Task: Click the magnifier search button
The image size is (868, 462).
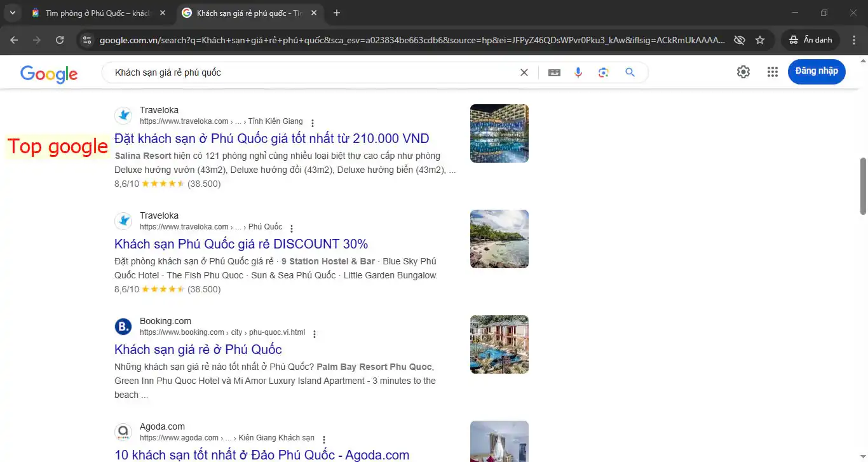Action: tap(630, 72)
